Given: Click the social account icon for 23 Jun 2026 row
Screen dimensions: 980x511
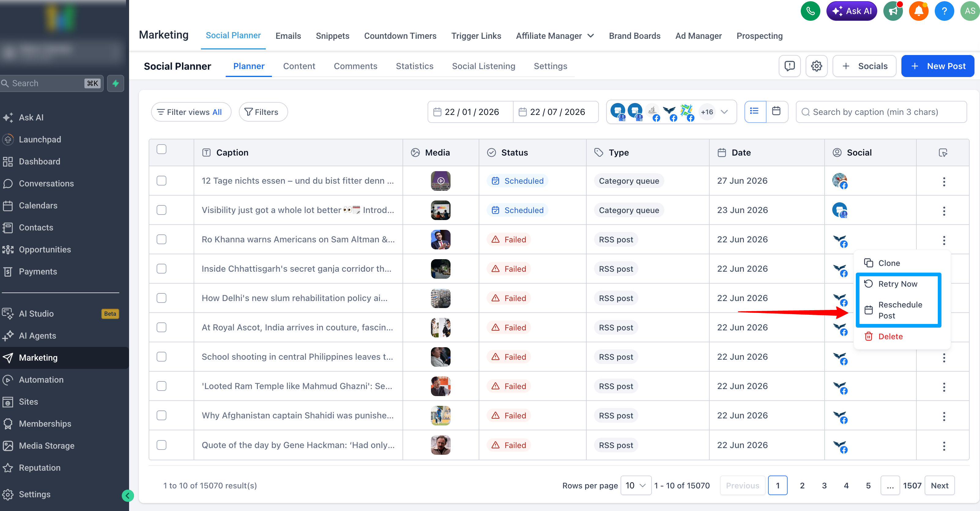Looking at the screenshot, I should coord(840,210).
